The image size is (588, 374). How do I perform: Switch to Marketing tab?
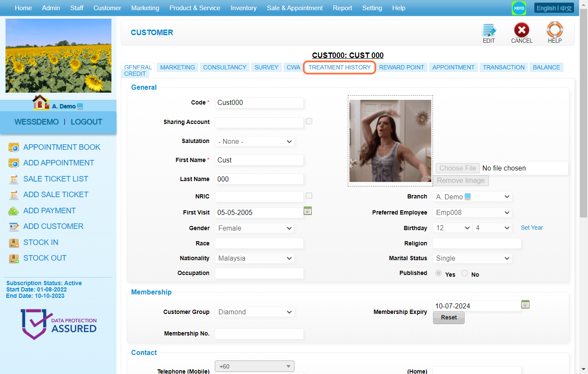pyautogui.click(x=178, y=67)
